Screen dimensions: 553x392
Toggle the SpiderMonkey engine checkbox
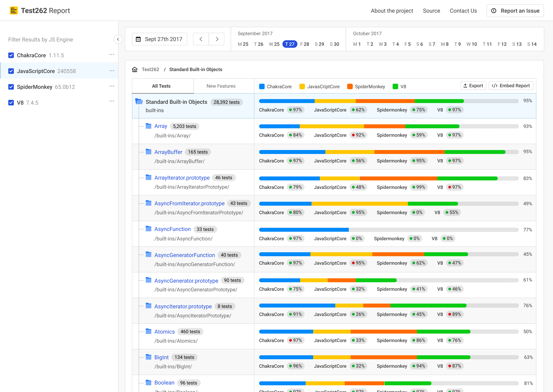pos(11,87)
